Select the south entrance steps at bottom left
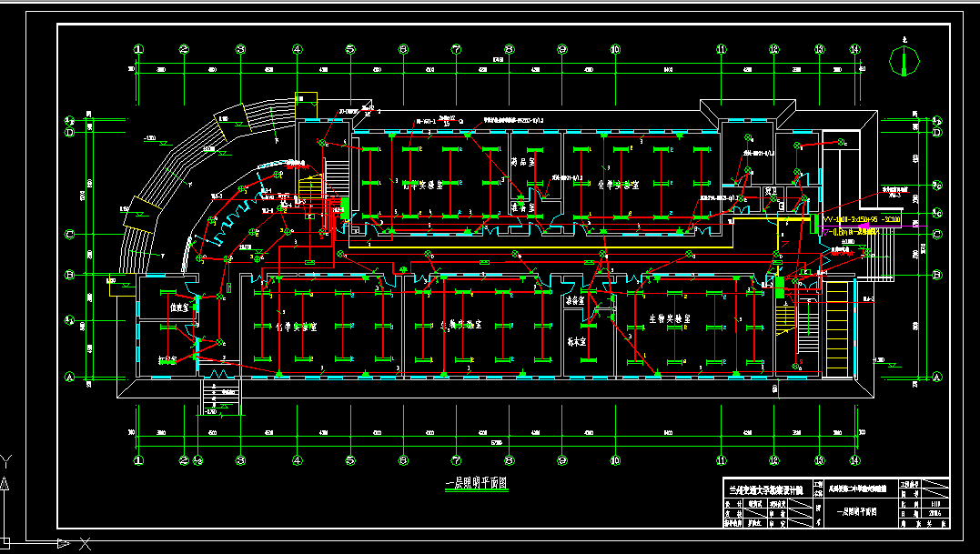This screenshot has height=554, width=980. 220,397
